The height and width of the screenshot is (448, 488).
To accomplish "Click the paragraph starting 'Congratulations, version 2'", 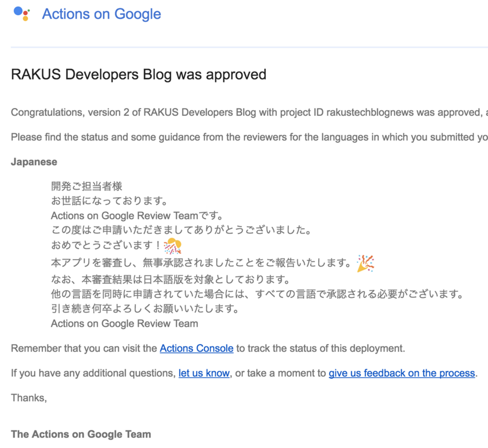I will pos(249,112).
